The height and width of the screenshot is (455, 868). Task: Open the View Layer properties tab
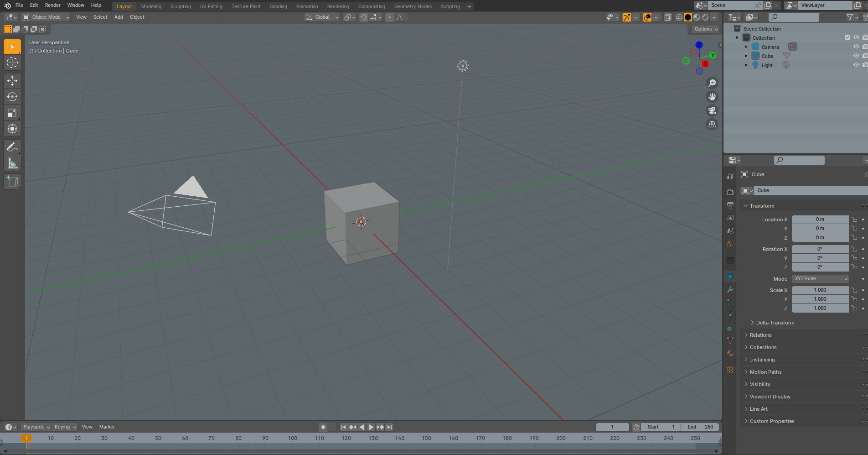coord(730,218)
